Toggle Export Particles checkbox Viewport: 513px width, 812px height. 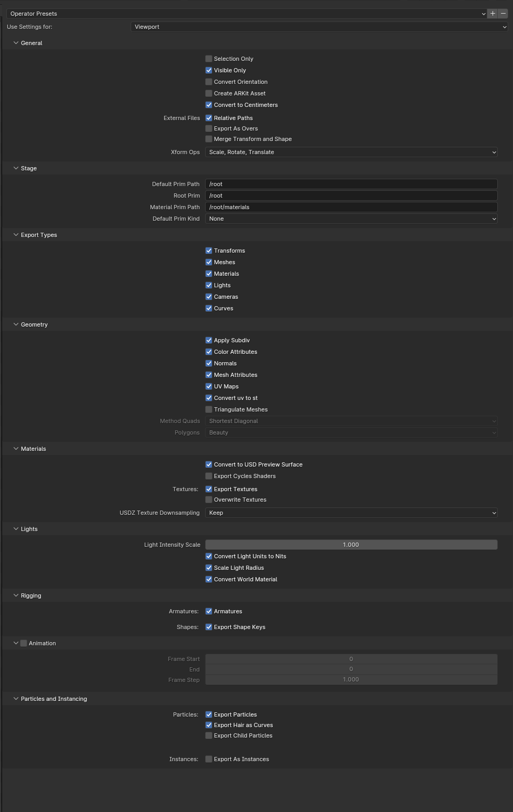click(x=209, y=714)
